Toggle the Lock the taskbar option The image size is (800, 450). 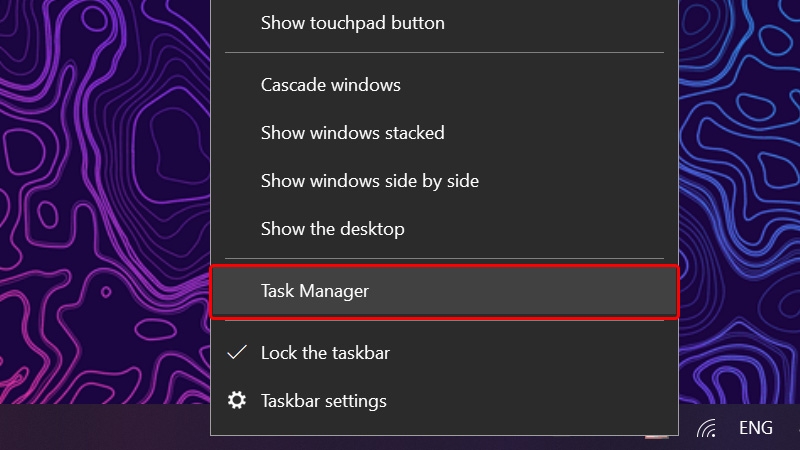[x=444, y=353]
